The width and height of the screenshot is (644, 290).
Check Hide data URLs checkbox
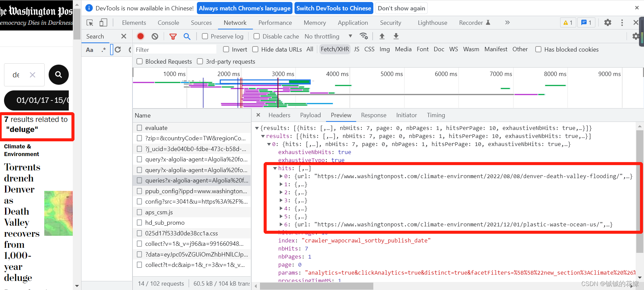tap(255, 49)
